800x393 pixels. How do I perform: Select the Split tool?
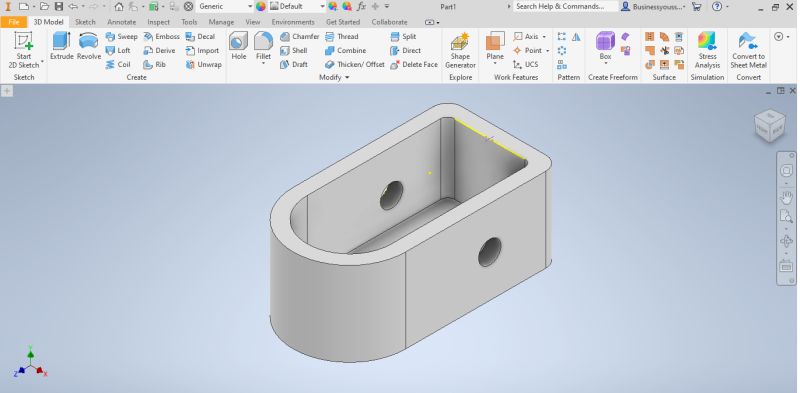click(403, 37)
